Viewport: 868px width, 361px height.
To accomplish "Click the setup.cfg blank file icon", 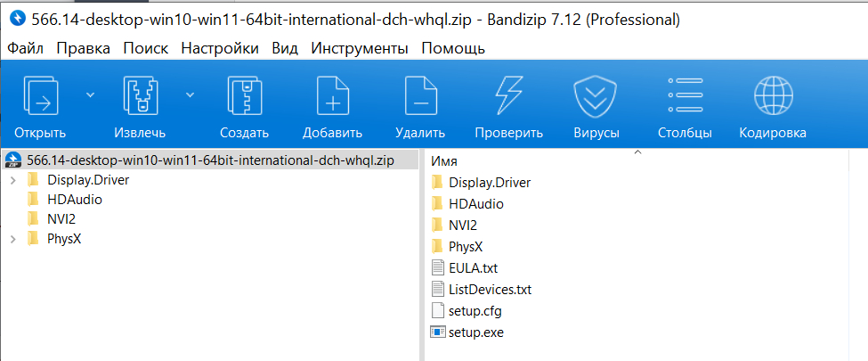I will click(x=438, y=310).
